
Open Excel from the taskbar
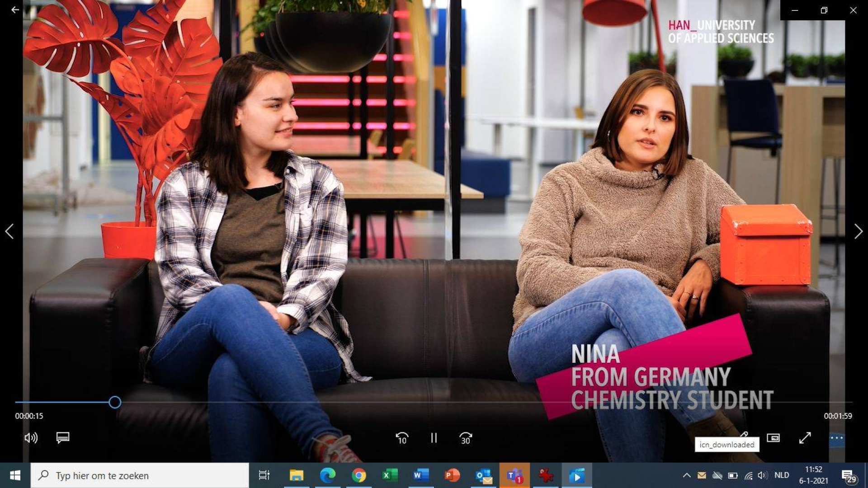point(390,475)
